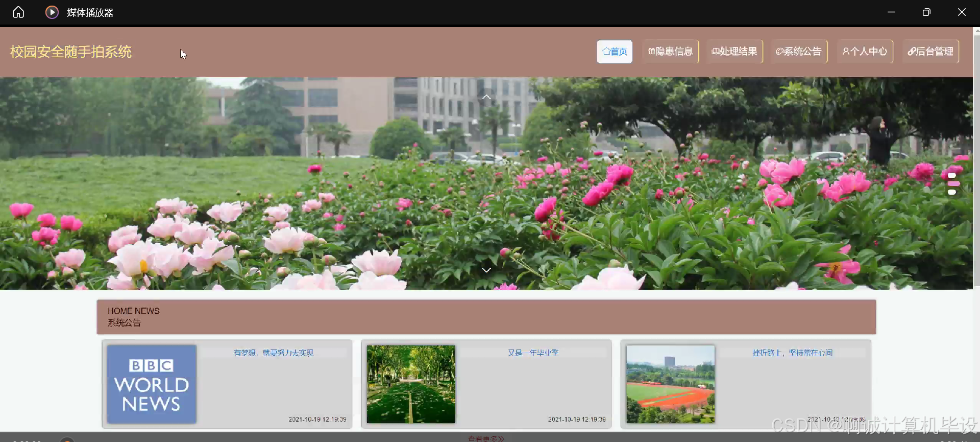Screen dimensions: 980x442
Task: Click the 校园安全随手拍系统 site title
Action: tap(71, 52)
